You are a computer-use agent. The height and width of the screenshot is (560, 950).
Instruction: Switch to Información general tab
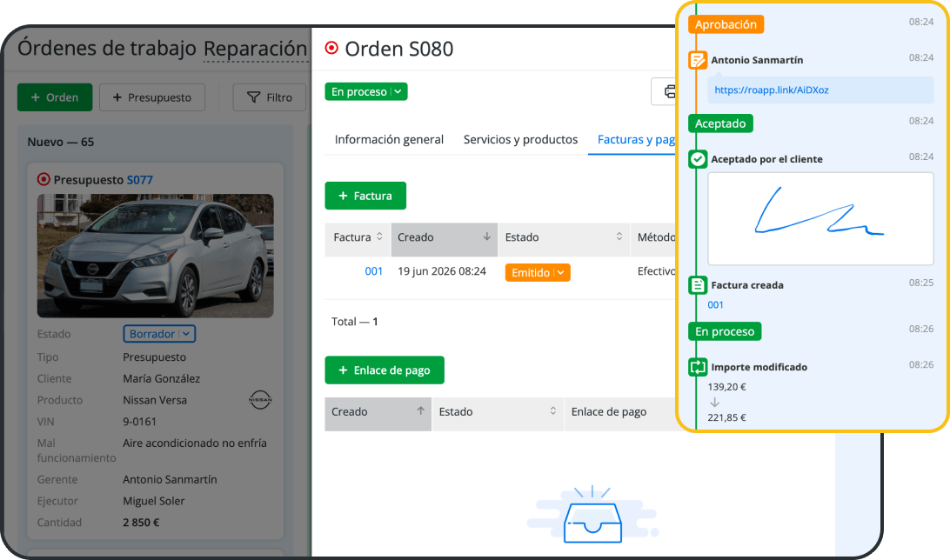(389, 139)
